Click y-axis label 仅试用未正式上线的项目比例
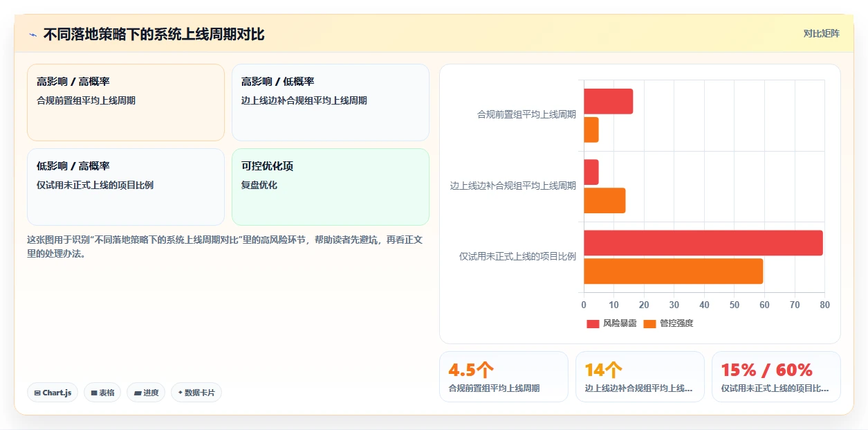Viewport: 868px width, 430px height. click(517, 256)
